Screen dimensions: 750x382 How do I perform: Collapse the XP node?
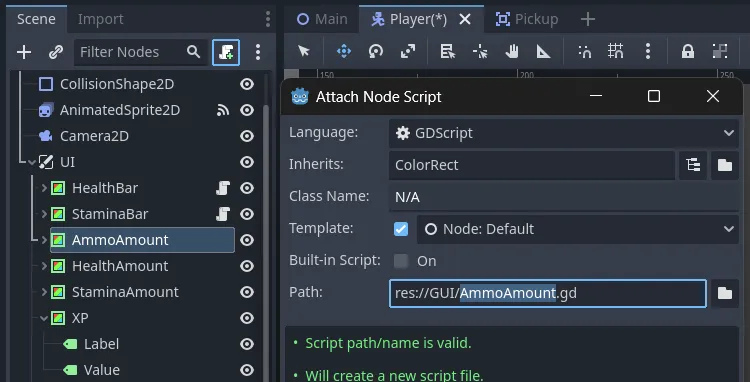coord(44,318)
